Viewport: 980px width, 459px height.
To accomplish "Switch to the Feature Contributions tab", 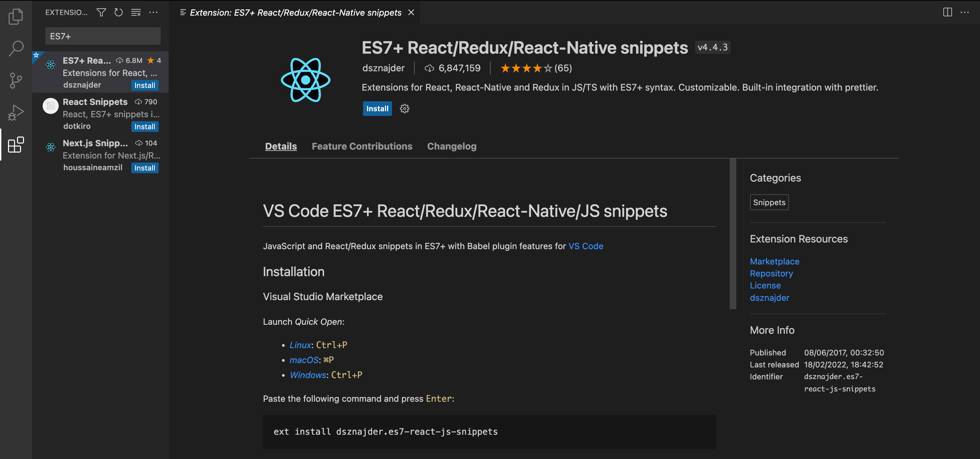I will [362, 146].
